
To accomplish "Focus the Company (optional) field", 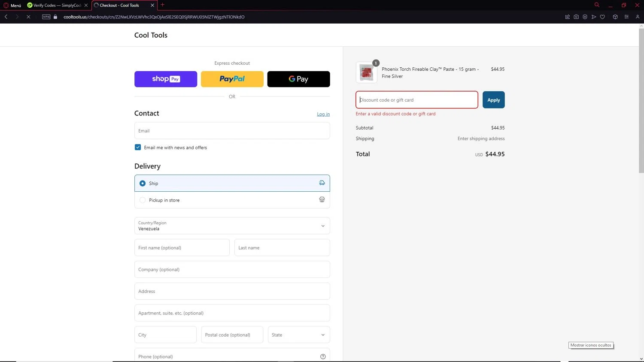I will (x=232, y=269).
